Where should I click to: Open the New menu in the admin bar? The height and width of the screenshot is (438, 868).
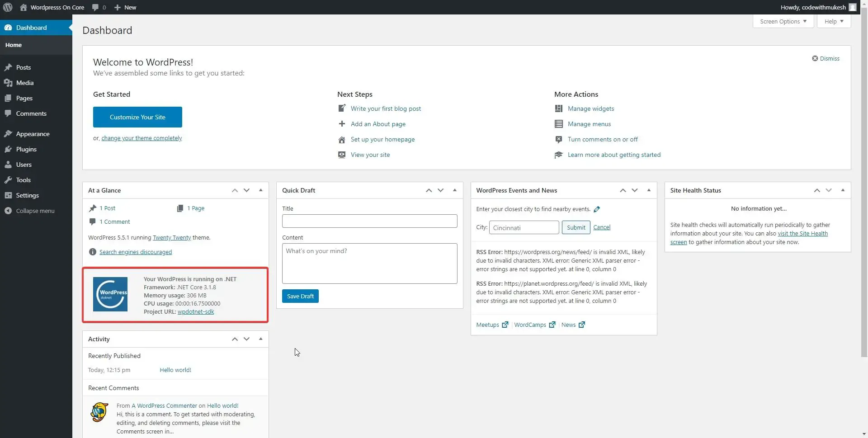point(125,7)
